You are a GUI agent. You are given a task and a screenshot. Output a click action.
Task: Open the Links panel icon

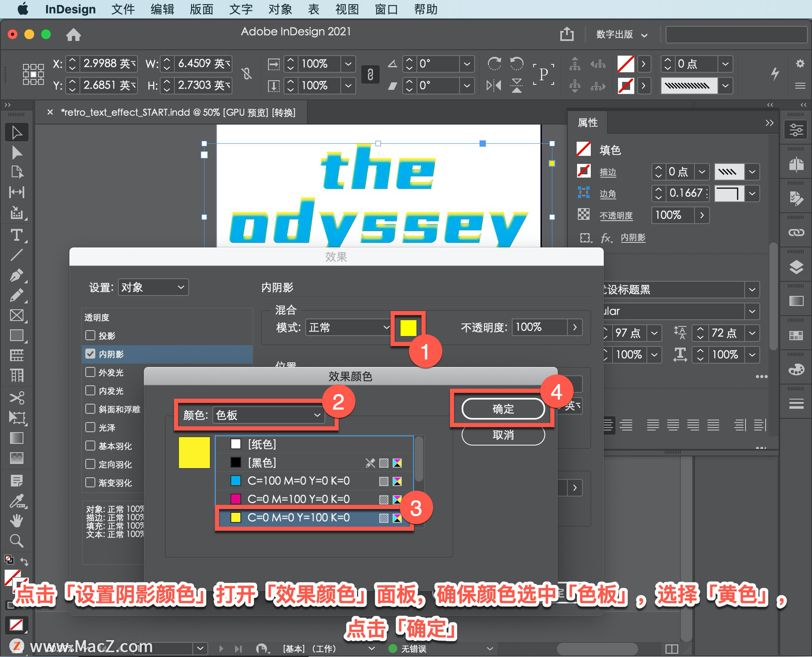pyautogui.click(x=796, y=233)
